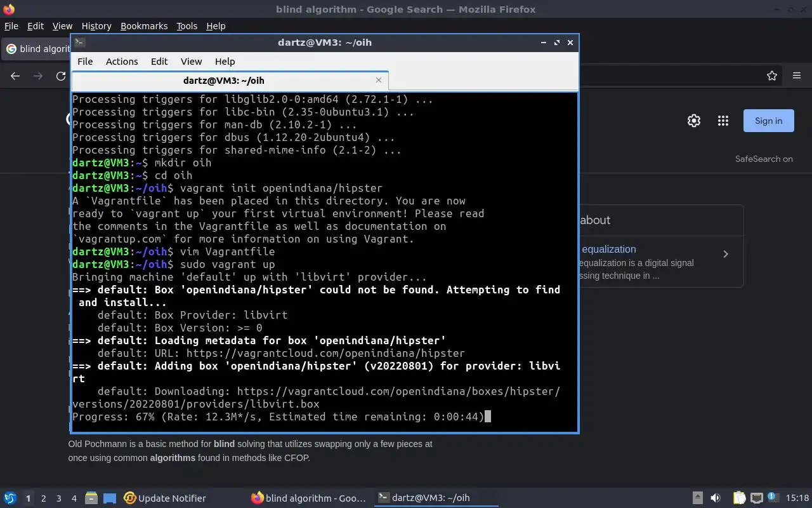
Task: Select the blind algorithm Firefox tab
Action: pyautogui.click(x=37, y=49)
